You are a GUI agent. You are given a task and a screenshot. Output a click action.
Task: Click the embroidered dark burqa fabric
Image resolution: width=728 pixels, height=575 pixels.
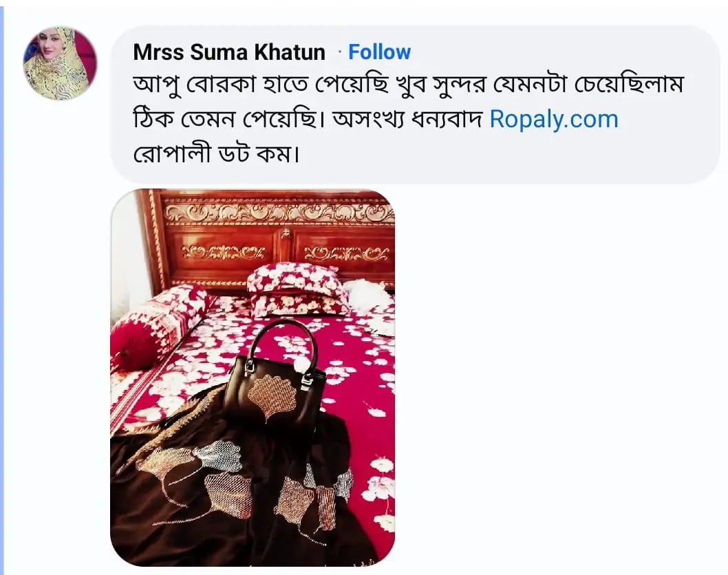click(x=206, y=495)
